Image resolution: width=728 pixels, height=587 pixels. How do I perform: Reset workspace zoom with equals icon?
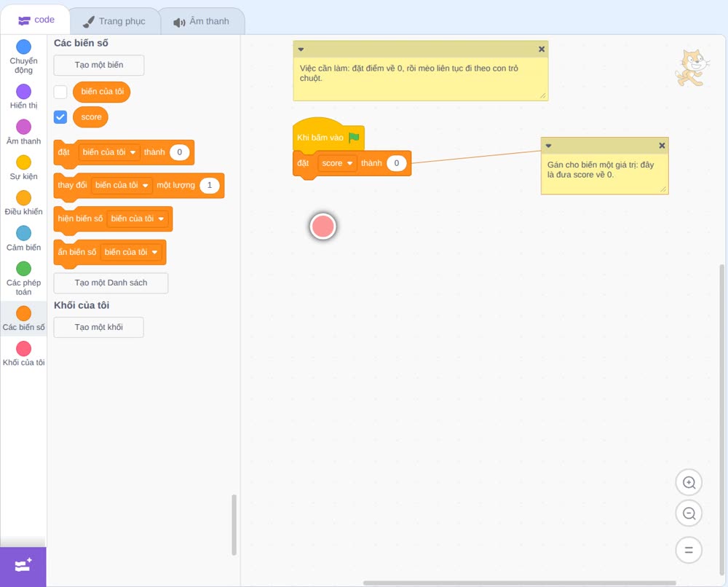[689, 550]
